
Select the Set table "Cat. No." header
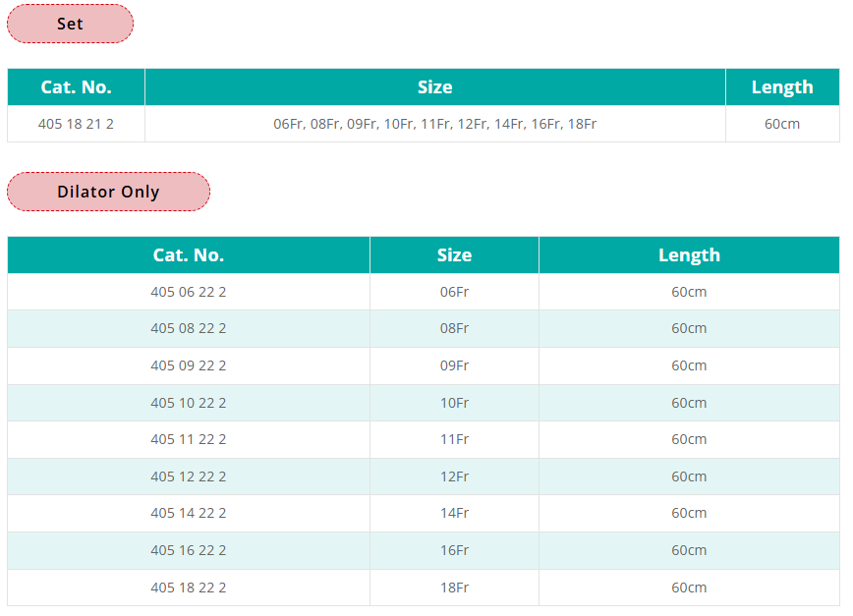pyautogui.click(x=76, y=87)
